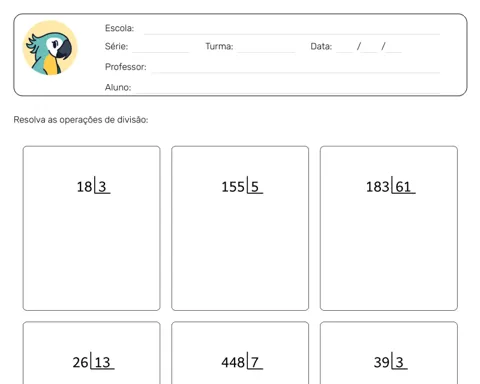Screen dimensions: 480x384
Task: Select the 183 divided by 61 problem
Action: point(391,186)
